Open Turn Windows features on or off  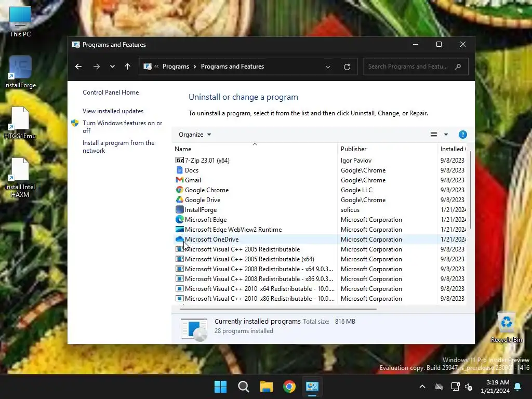coord(122,127)
